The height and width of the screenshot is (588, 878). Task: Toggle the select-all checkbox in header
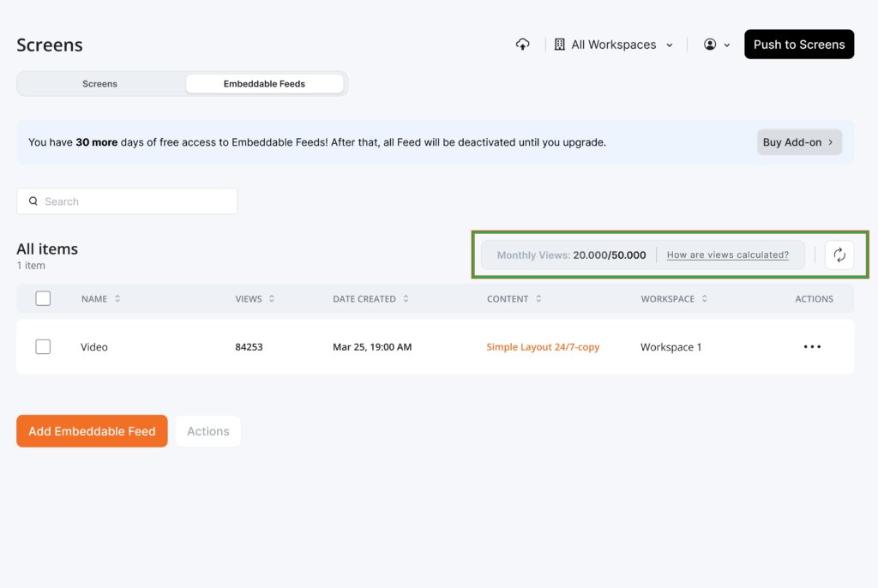click(43, 298)
